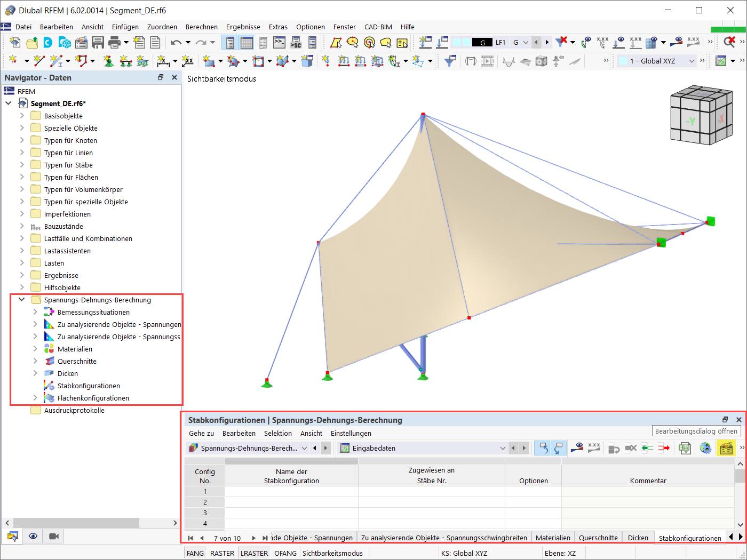Click highlighted edit dialog icon in table toolbar
The image size is (747, 560).
point(726,448)
